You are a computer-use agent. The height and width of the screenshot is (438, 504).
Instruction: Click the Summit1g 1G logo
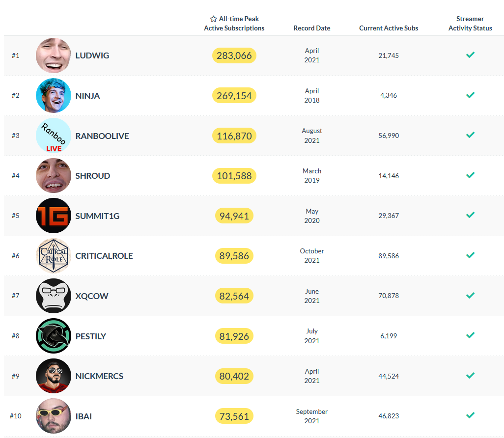(x=53, y=216)
